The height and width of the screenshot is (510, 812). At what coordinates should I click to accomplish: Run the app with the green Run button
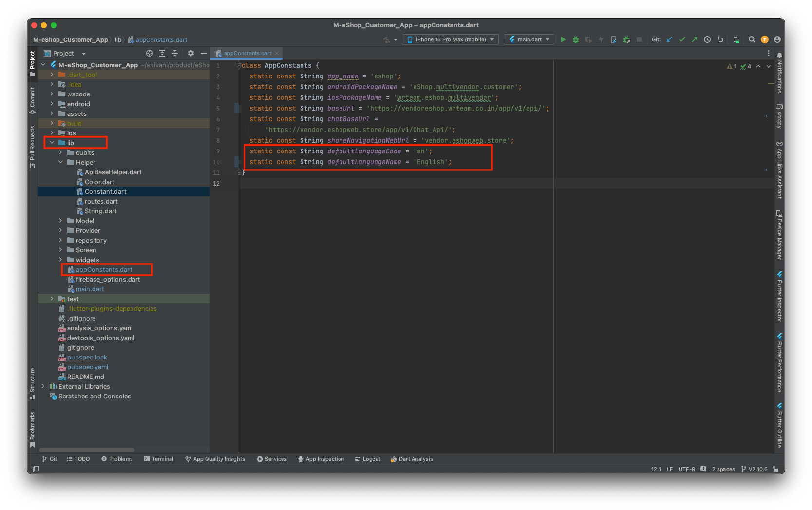[x=563, y=39]
